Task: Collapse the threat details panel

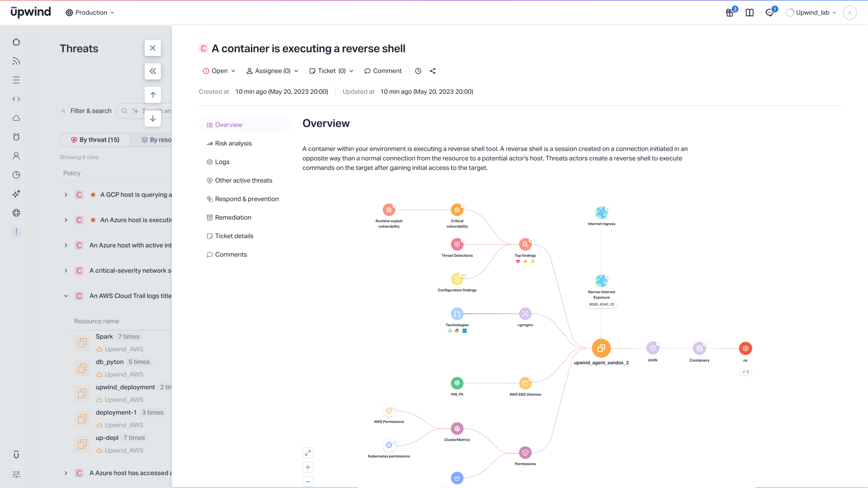Action: 153,71
